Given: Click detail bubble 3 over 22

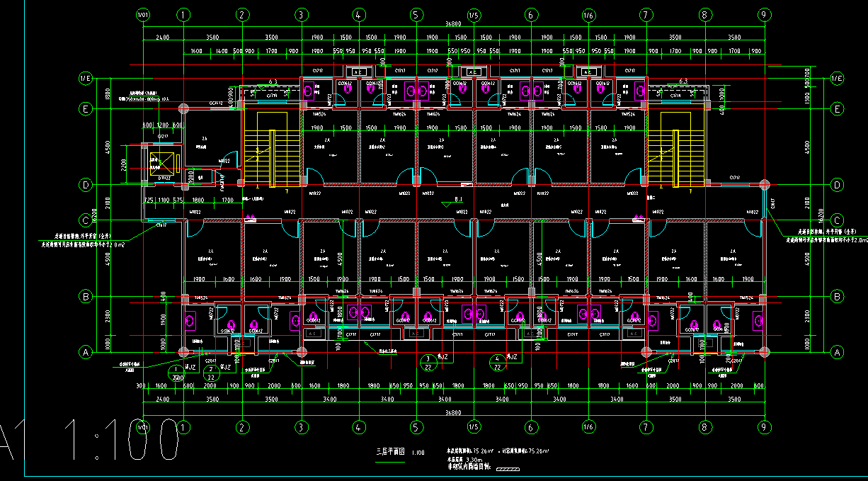Looking at the screenshot, I should 428,363.
